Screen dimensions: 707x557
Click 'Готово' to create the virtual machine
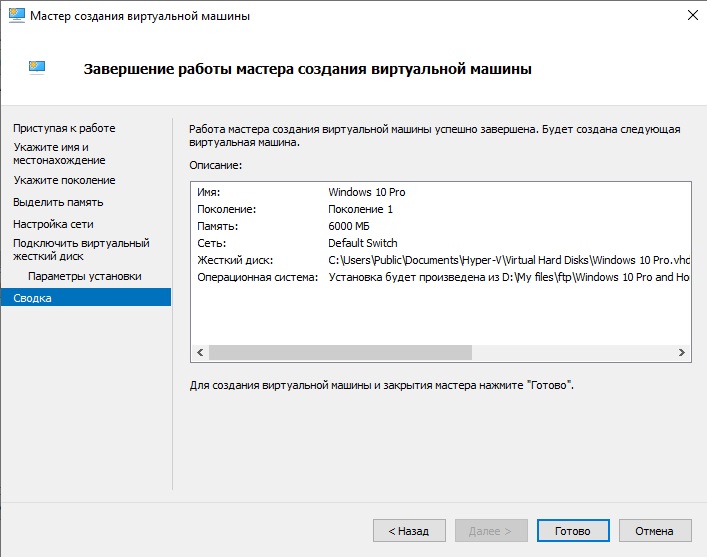coord(573,531)
